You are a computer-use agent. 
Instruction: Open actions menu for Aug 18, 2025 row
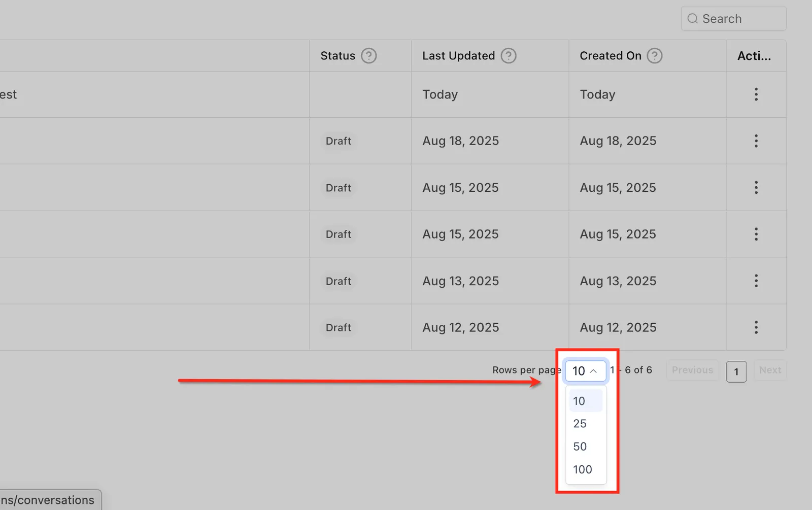[x=756, y=141]
